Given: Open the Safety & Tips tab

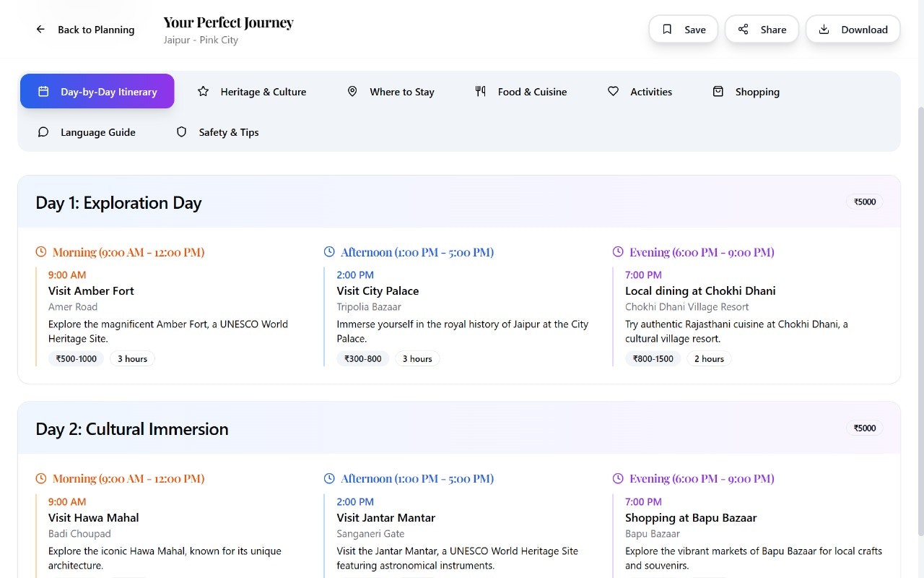Looking at the screenshot, I should pyautogui.click(x=217, y=131).
